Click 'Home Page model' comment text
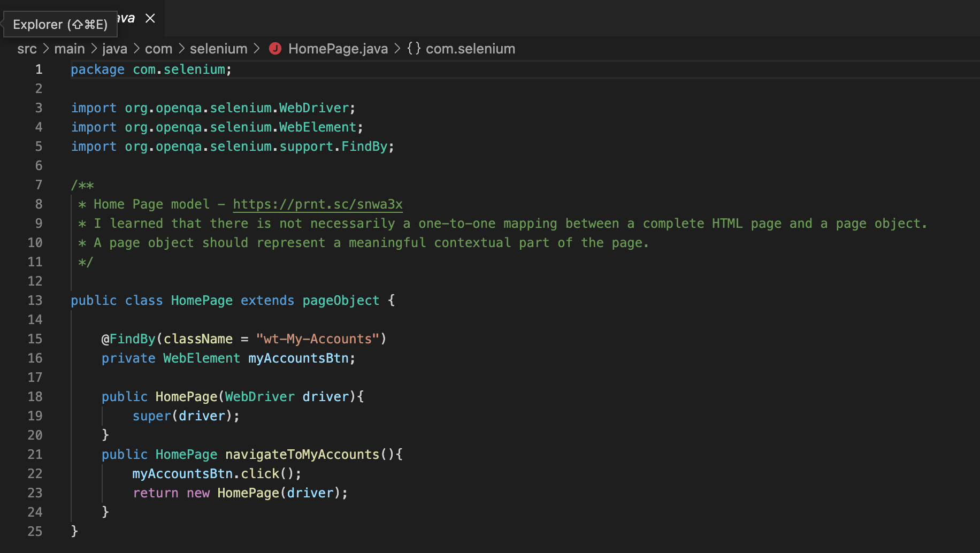The height and width of the screenshot is (553, 980). click(x=151, y=204)
